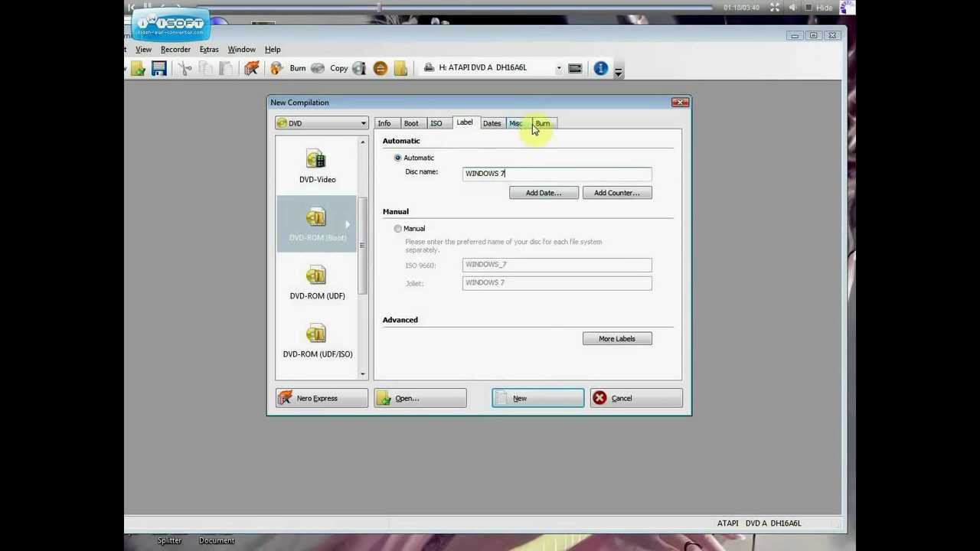Image resolution: width=980 pixels, height=551 pixels.
Task: Open the Extras menu
Action: (209, 49)
